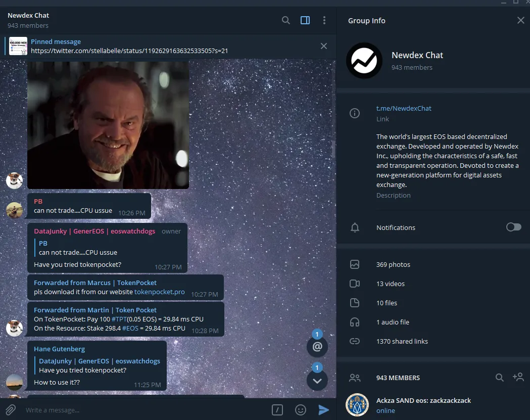Click the files document icon
This screenshot has width=530, height=420.
point(355,303)
